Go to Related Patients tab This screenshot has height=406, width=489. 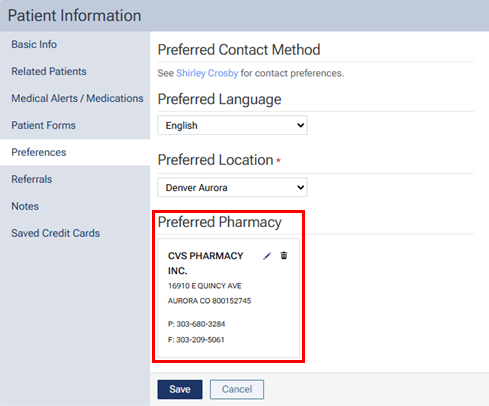pyautogui.click(x=49, y=71)
